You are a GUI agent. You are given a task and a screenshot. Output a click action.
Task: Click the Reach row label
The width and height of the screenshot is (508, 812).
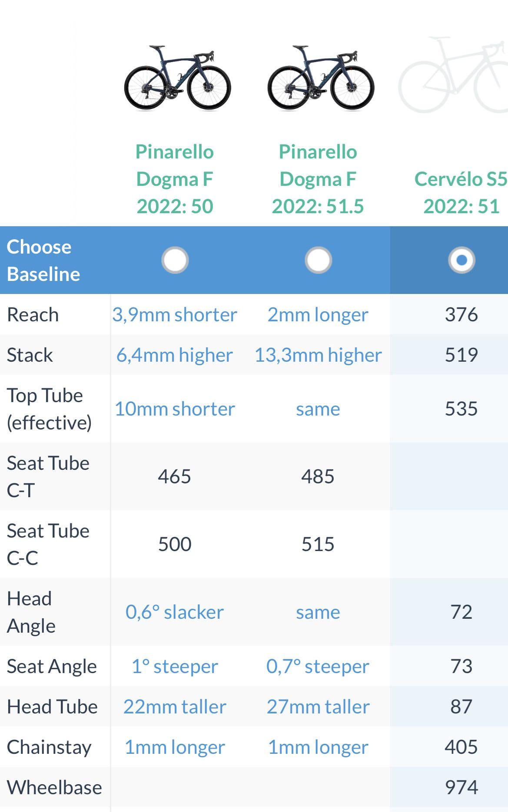[x=33, y=314]
